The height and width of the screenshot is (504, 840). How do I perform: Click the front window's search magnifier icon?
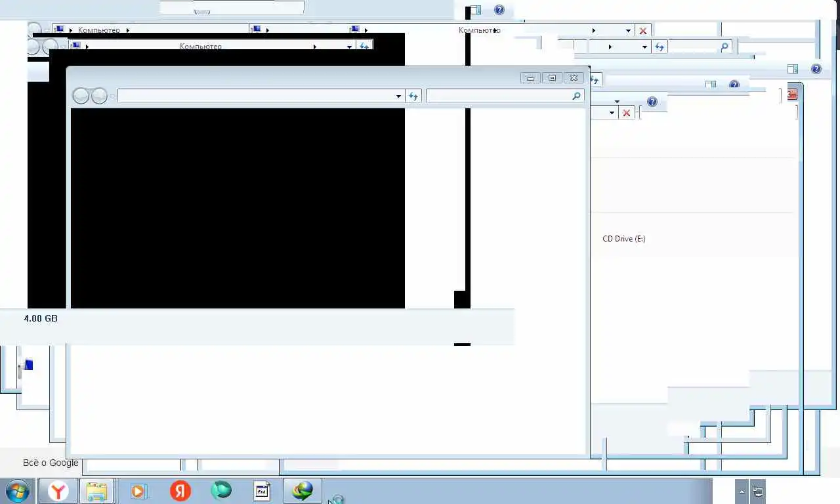pos(576,96)
